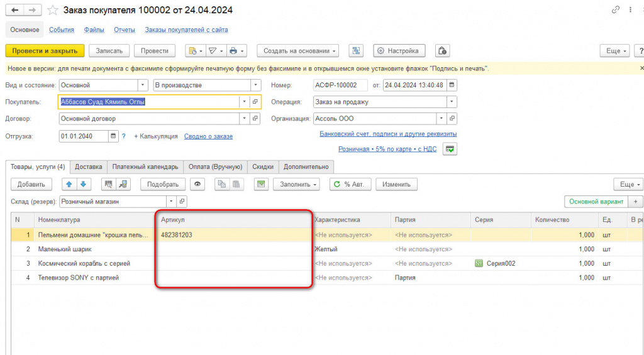Click the Изменить button

pos(396,184)
